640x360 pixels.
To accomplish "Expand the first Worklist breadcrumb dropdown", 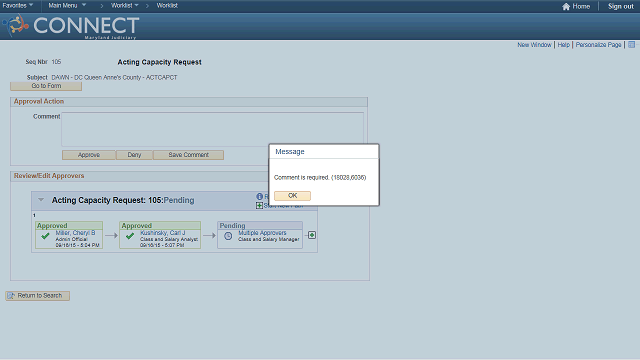I will (125, 6).
